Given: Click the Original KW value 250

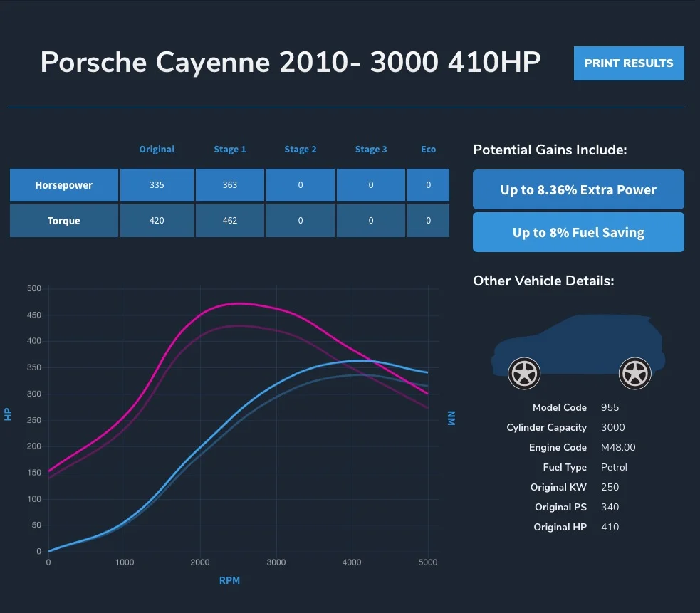Looking at the screenshot, I should [610, 487].
